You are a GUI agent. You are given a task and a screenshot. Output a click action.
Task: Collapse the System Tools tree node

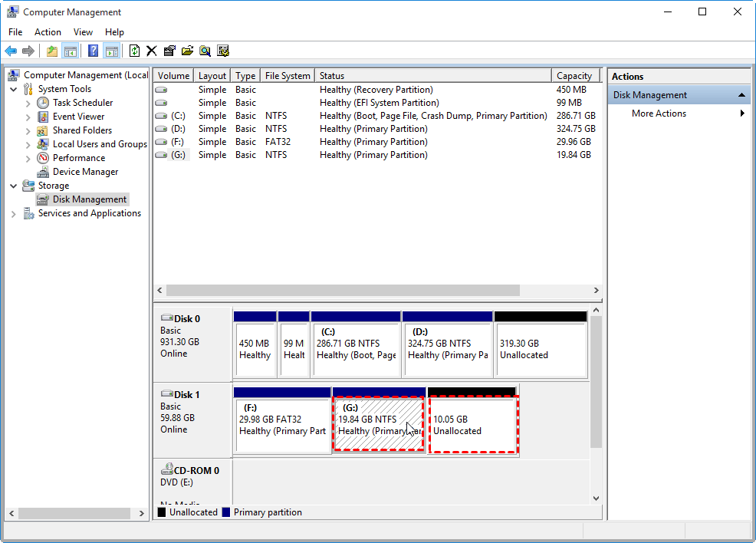tap(13, 89)
